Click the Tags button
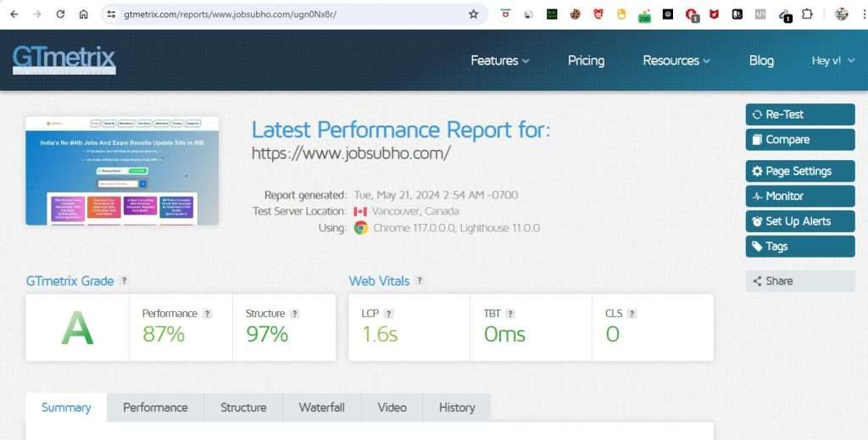The height and width of the screenshot is (440, 868). [800, 247]
